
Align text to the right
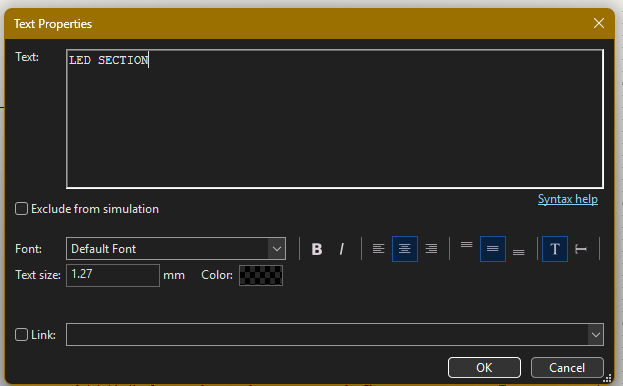pos(431,249)
